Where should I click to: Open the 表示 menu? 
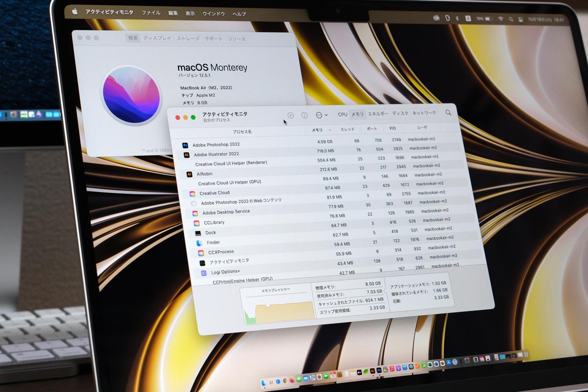[x=190, y=13]
